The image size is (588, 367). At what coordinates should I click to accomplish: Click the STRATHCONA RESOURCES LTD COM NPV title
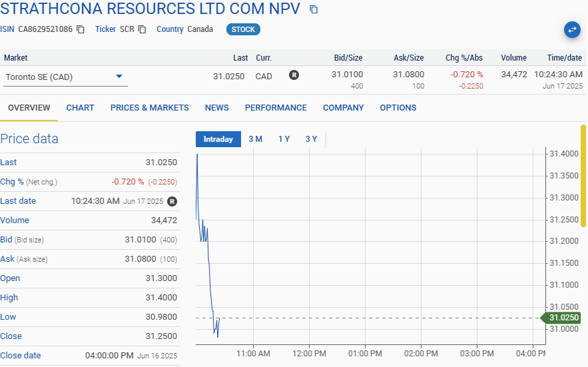coord(150,9)
